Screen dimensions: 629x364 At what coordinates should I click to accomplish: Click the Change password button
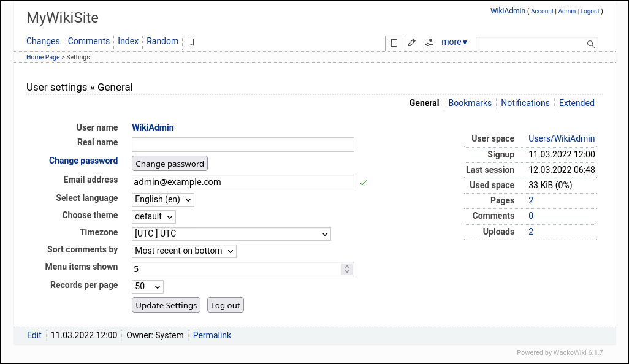tap(169, 163)
